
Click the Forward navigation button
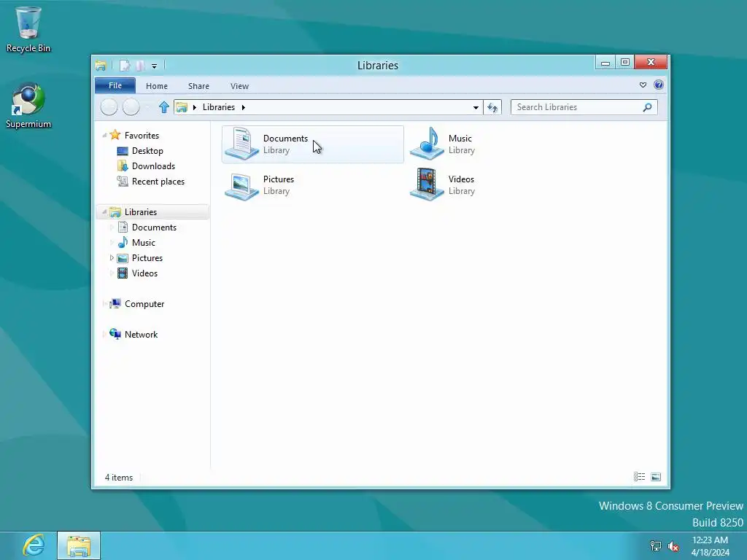click(131, 107)
